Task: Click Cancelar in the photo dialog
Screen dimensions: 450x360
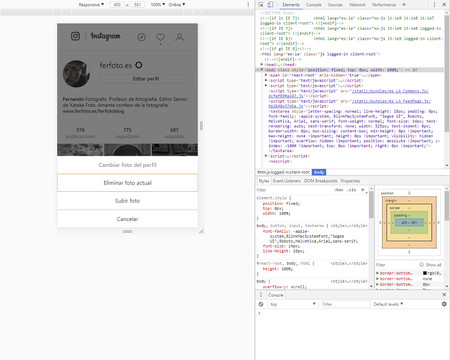Action: 127,219
